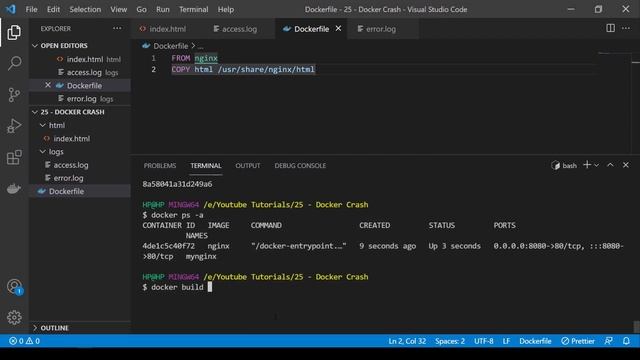This screenshot has width=640, height=360.
Task: Close Dockerfile in Open Editors list
Action: (x=48, y=85)
